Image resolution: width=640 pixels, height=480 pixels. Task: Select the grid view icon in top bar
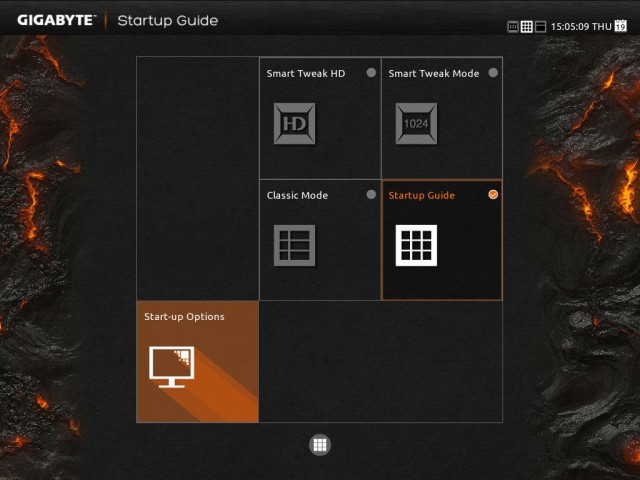pyautogui.click(x=527, y=27)
